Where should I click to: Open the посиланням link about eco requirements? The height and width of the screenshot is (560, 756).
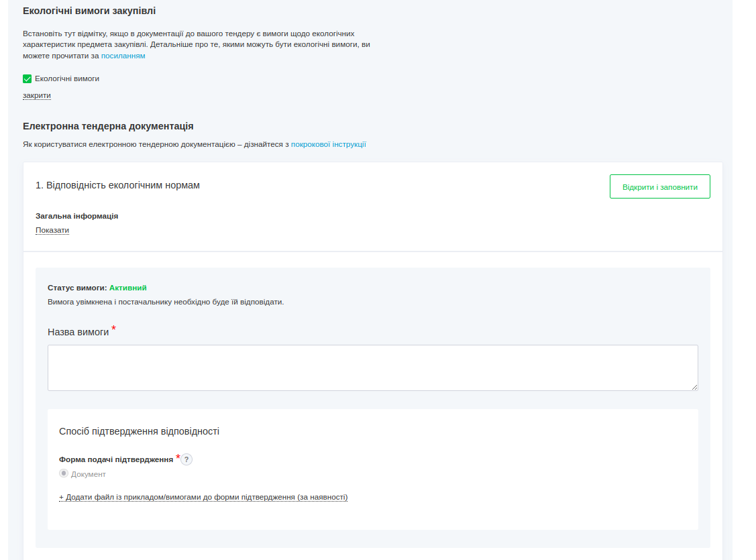point(123,56)
